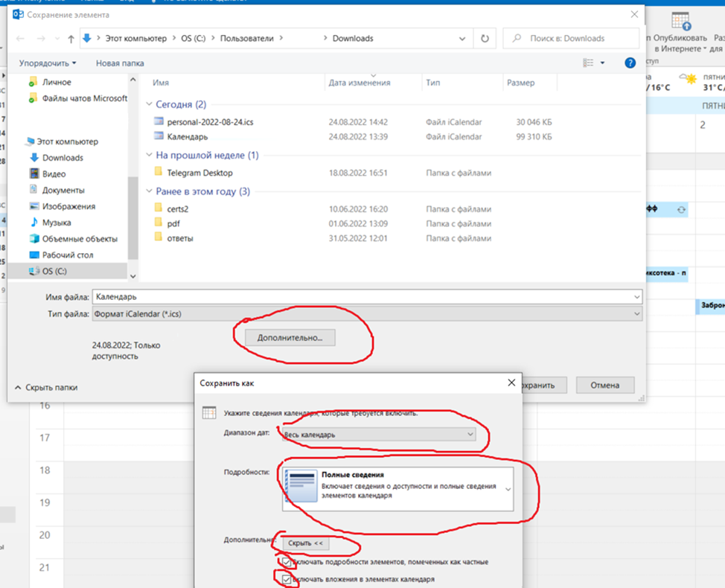Screen dimensions: 725x588
Task: Collapse folders with Скрыть папки
Action: coord(46,387)
